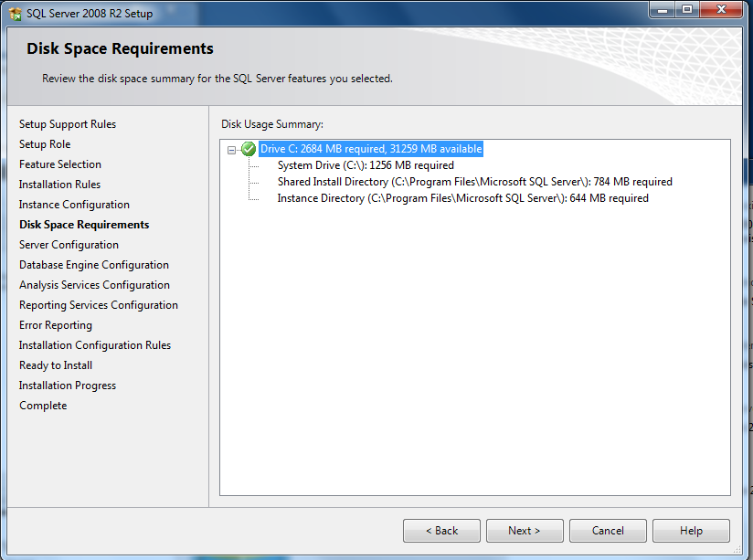Click the Reporting Services Configuration step
This screenshot has width=753, height=560.
coord(99,305)
